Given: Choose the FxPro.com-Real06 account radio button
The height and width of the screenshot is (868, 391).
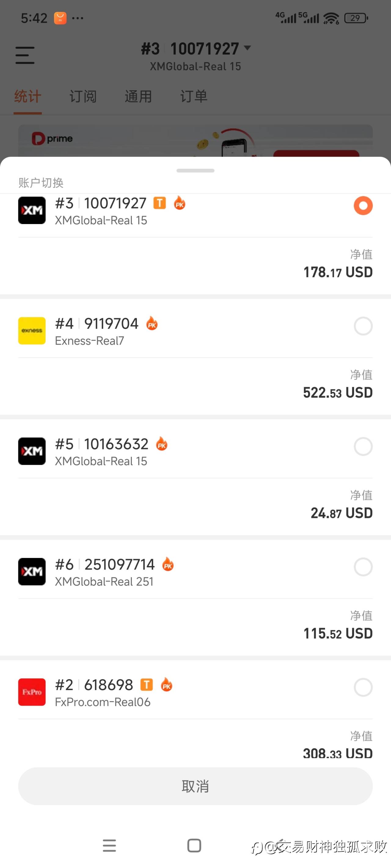Looking at the screenshot, I should click(x=363, y=687).
